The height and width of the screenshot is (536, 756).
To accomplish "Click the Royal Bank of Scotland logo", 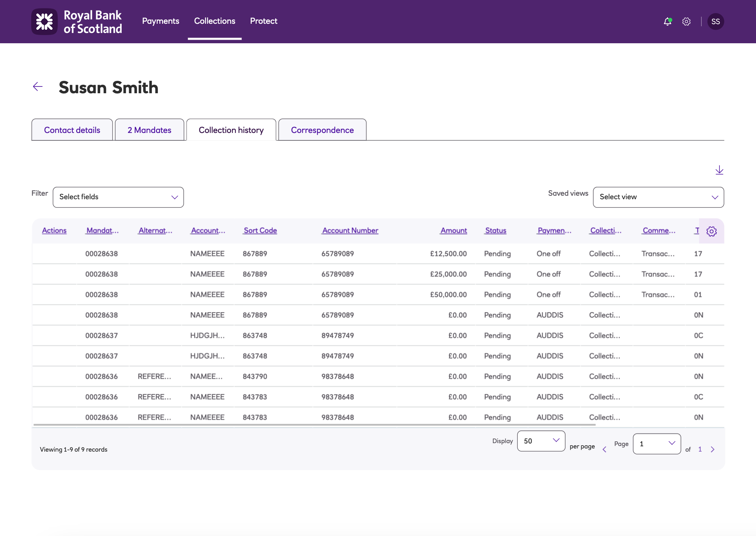I will [77, 22].
